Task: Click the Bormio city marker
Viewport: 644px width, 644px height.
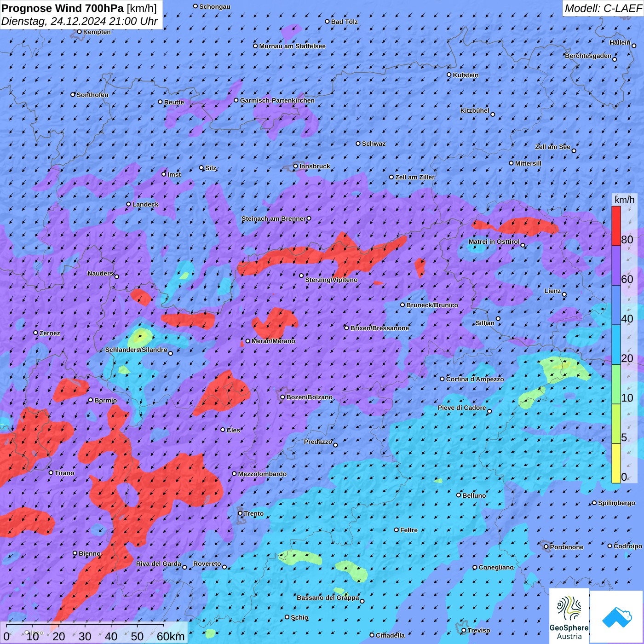Action: [91, 400]
